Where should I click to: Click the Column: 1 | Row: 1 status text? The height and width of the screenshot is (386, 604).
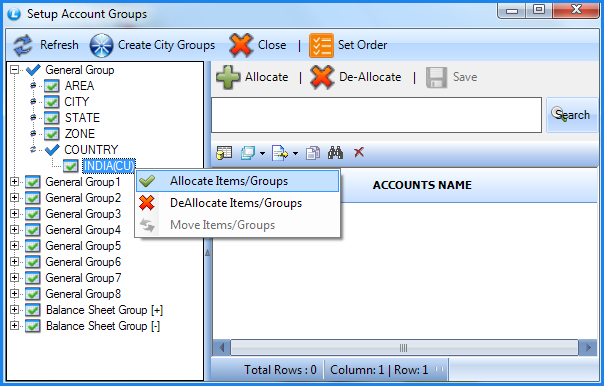(379, 370)
